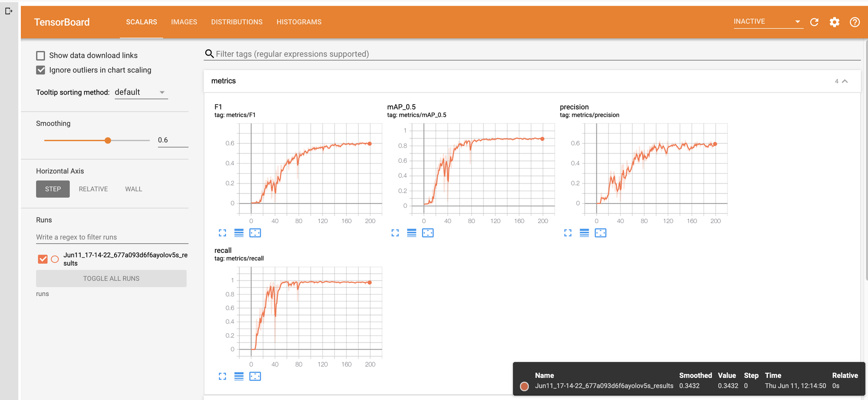The image size is (868, 400).
Task: Open the TensorBoard settings gear
Action: click(x=834, y=22)
